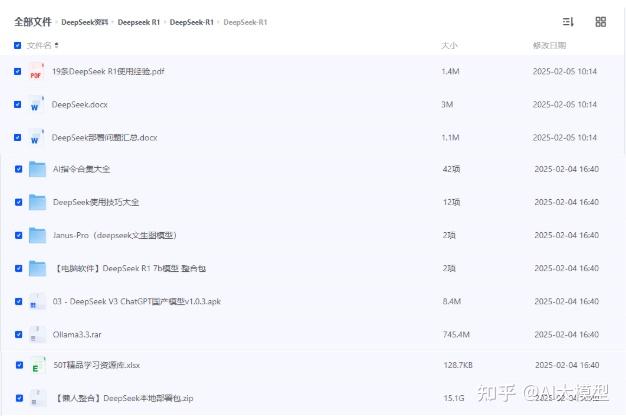Click folder icon of AI指令合集大全
Screen dimensions: 626x419
pyautogui.click(x=37, y=169)
